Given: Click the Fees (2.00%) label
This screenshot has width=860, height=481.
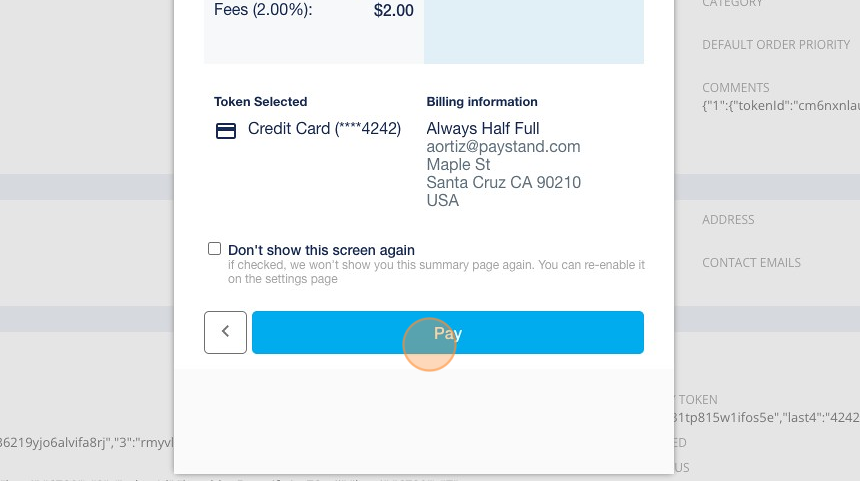Looking at the screenshot, I should tap(263, 10).
